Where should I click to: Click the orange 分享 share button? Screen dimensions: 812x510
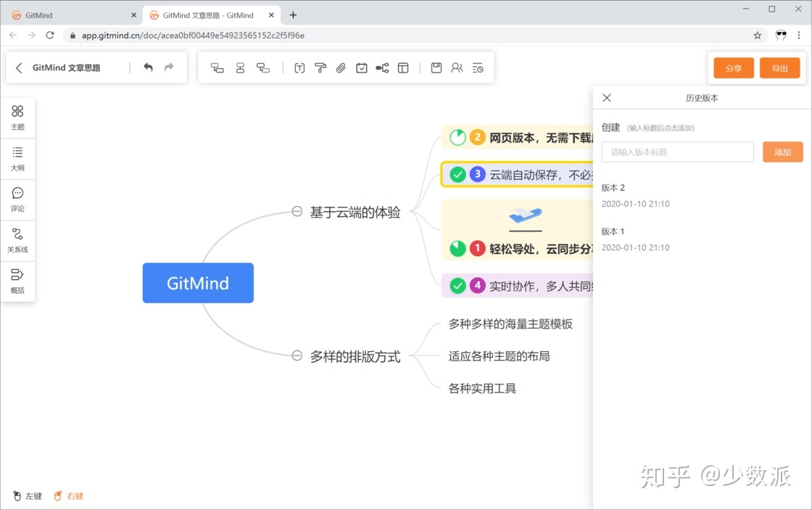tap(734, 68)
